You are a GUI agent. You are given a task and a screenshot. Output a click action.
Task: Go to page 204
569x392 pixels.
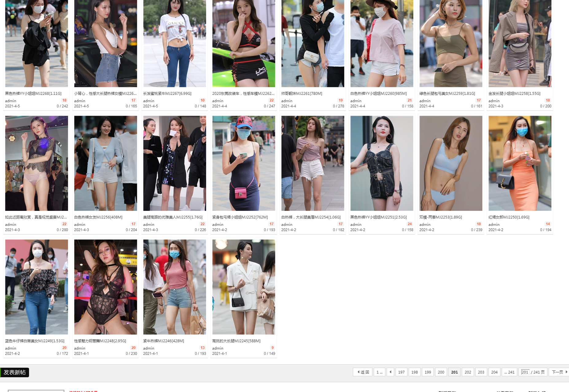494,372
